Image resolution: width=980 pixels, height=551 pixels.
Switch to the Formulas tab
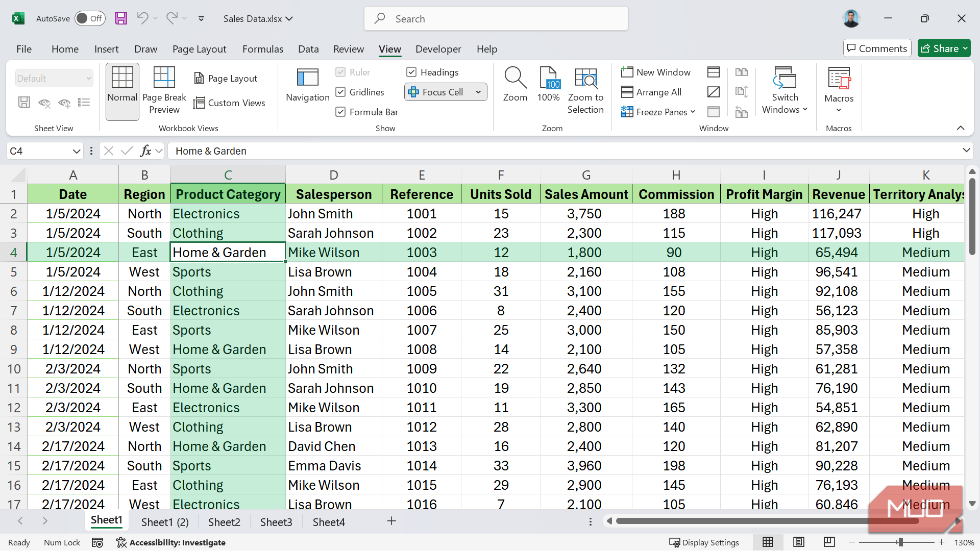(262, 49)
